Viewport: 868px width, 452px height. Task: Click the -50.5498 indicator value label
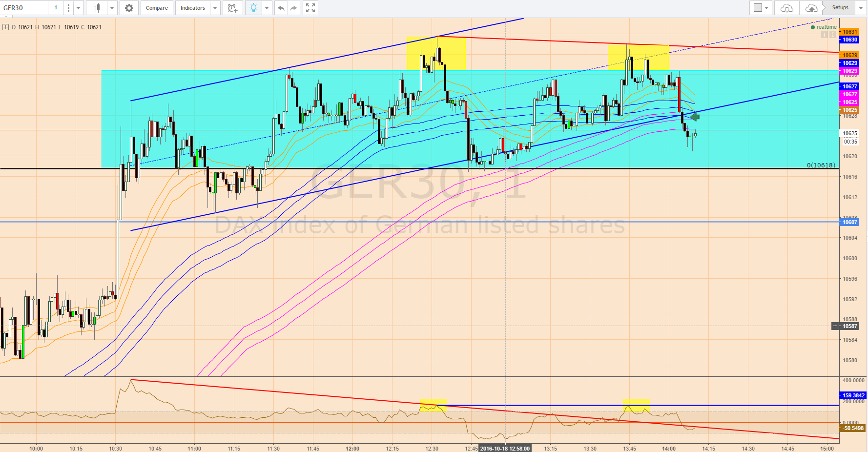[x=853, y=428]
